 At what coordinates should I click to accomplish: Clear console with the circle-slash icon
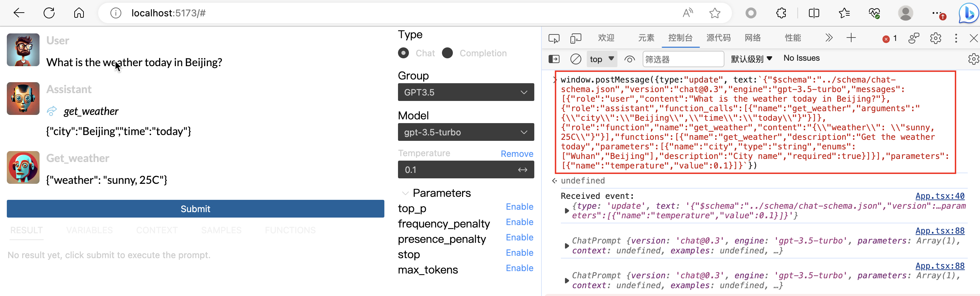(x=576, y=59)
